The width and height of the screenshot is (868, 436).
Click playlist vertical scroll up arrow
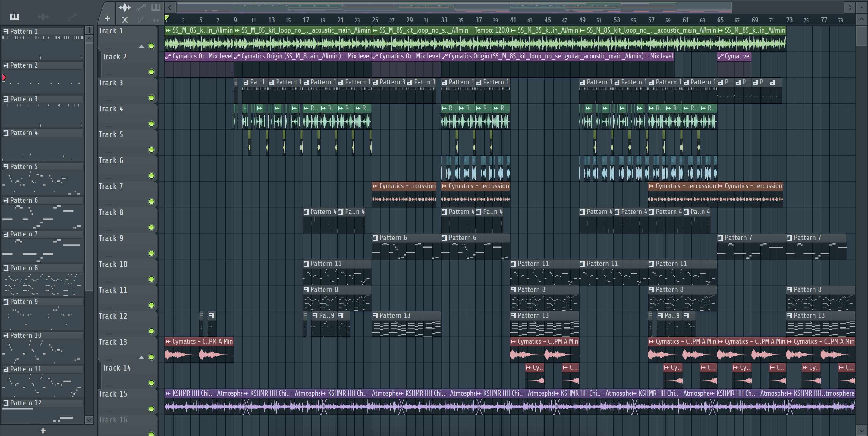862,19
